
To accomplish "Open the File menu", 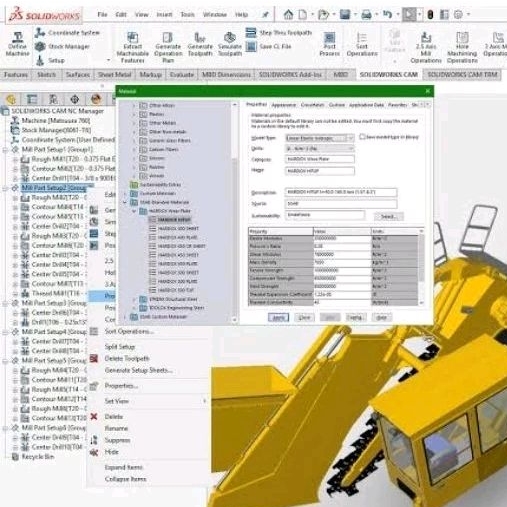I will tap(102, 14).
